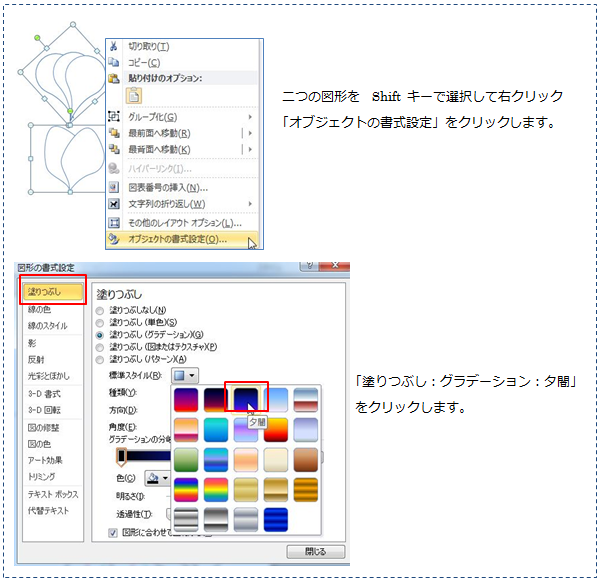The image size is (600, 584).
Task: Click the Group (グループ化) icon
Action: tap(114, 117)
